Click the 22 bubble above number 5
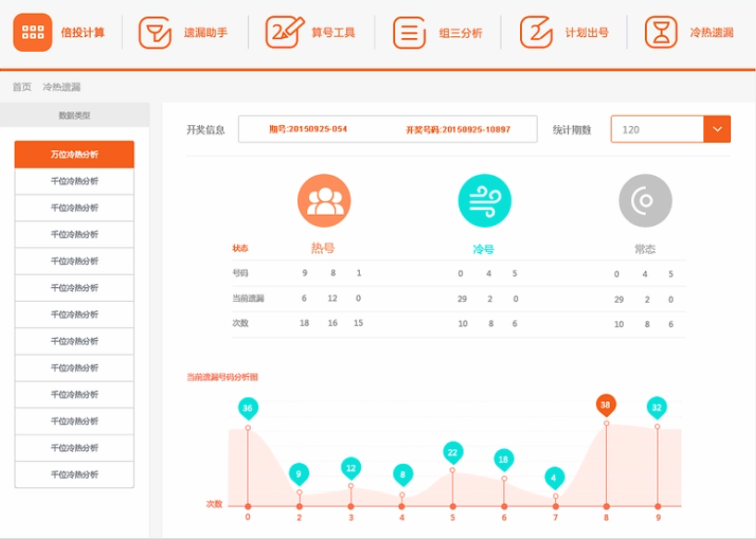Viewport: 756px width, 539px height. tap(452, 453)
